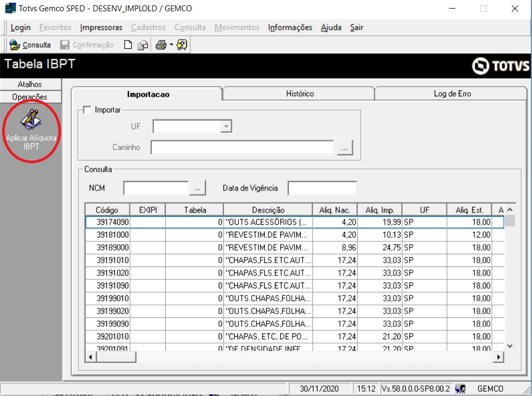Click the TOTVS logo

coord(500,66)
